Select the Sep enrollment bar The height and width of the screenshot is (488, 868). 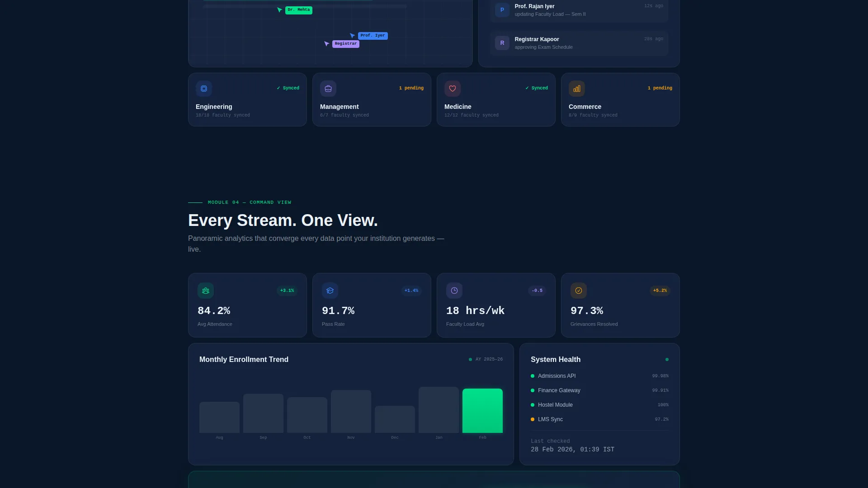click(263, 413)
